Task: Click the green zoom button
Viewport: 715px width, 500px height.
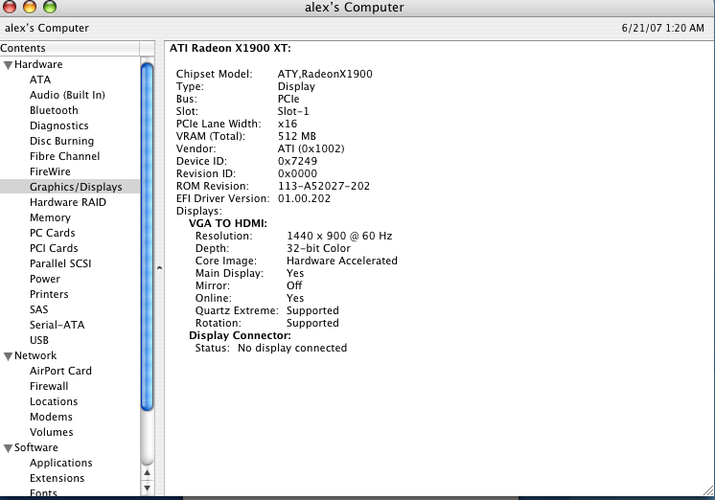Action: point(50,6)
